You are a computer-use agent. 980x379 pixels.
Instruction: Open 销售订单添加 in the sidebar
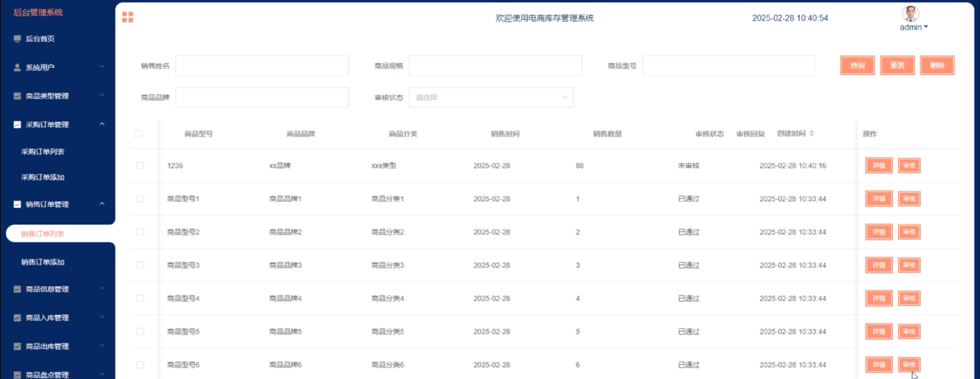point(43,262)
